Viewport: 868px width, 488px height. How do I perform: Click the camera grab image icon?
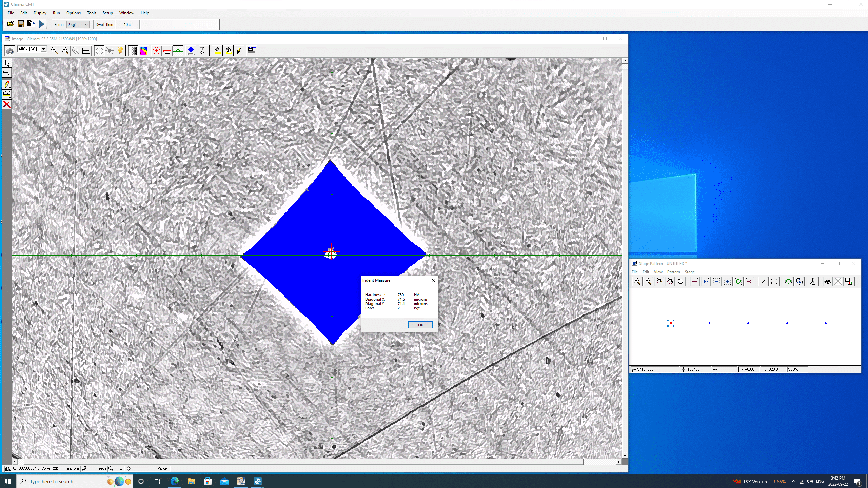tap(10, 51)
